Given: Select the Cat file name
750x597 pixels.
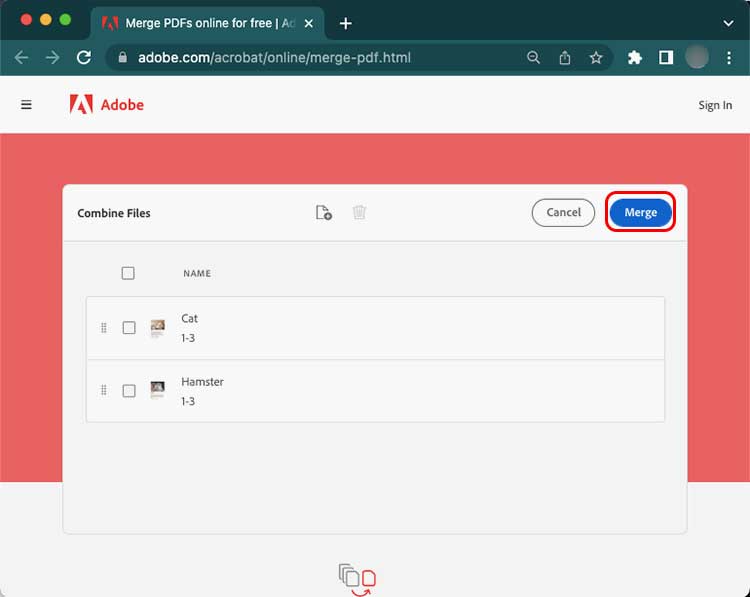Looking at the screenshot, I should 189,318.
